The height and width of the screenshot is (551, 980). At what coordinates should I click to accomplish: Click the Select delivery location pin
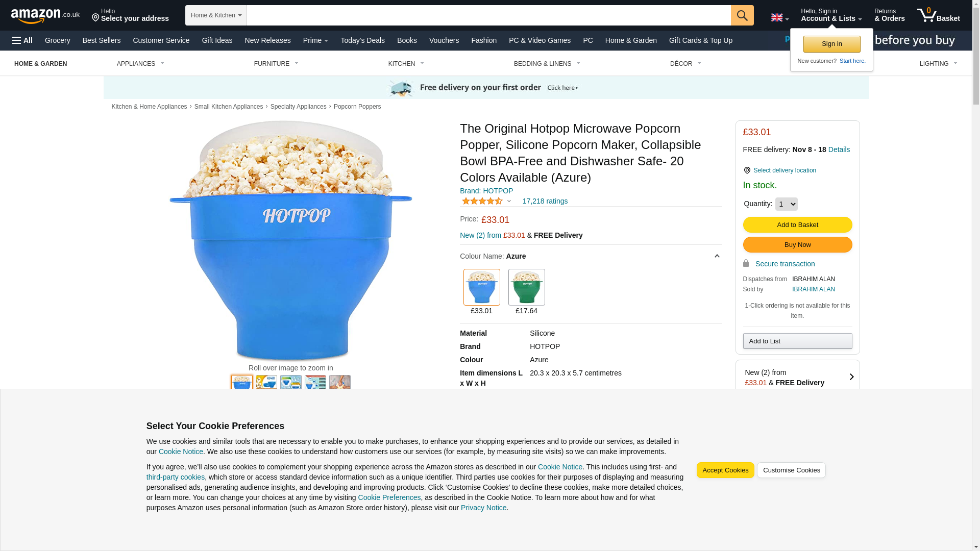click(747, 170)
